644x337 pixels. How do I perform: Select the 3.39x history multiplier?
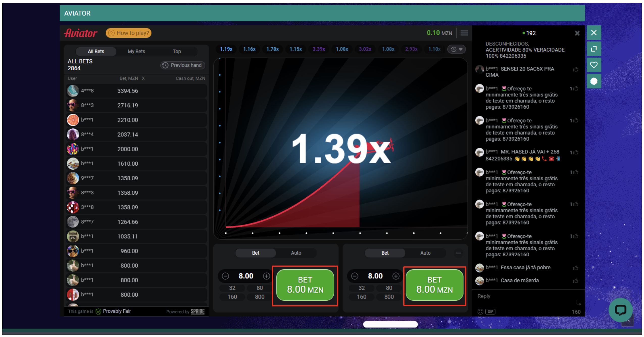pyautogui.click(x=319, y=49)
